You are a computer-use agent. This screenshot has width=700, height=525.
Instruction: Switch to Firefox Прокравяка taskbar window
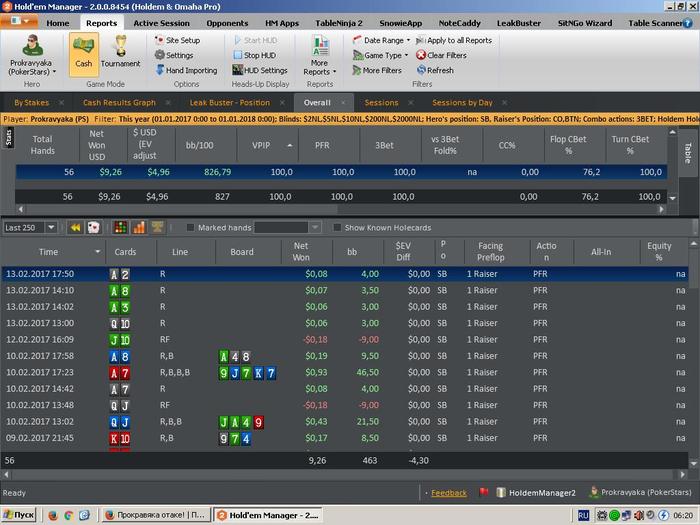[x=155, y=515]
